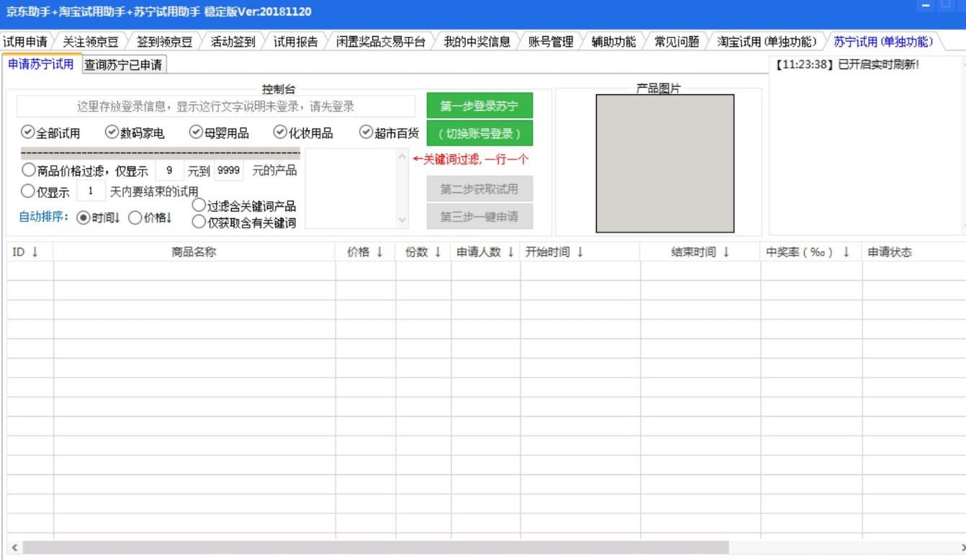This screenshot has height=560, width=966.
Task: Click the 第三步一键申请 button
Action: (479, 217)
